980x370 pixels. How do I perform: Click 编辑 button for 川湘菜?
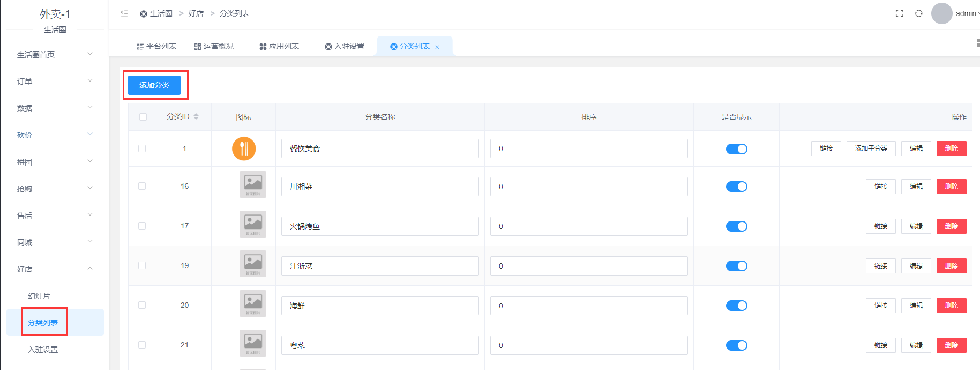tap(916, 187)
